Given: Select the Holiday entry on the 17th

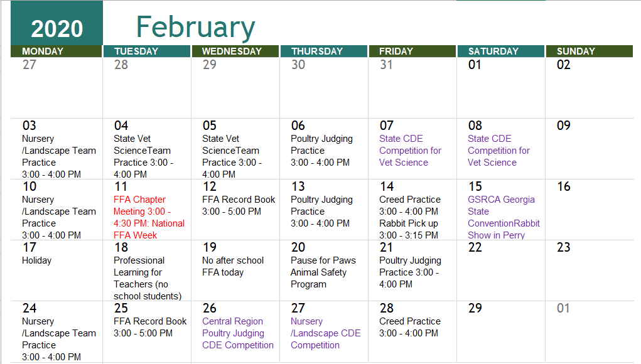Looking at the screenshot, I should 37,260.
